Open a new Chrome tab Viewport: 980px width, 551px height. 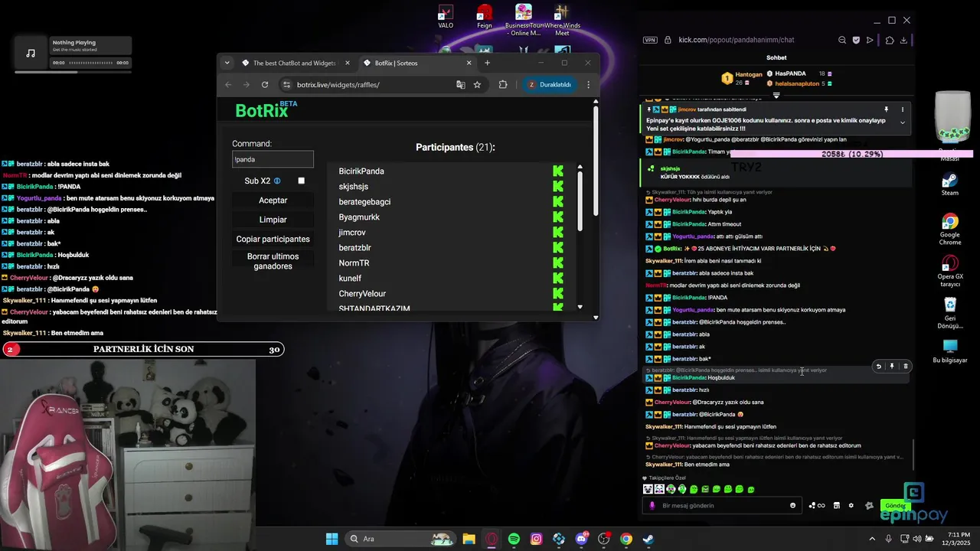pos(488,63)
